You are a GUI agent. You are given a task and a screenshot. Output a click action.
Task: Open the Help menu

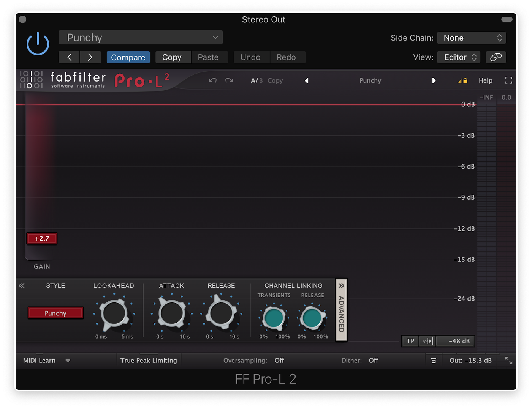[x=486, y=80]
